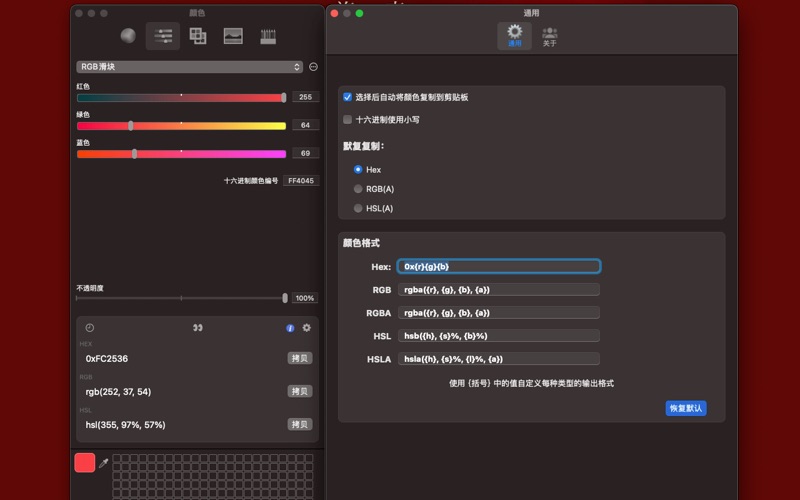Open the image palettes picker
Screen dimensions: 800x500
(233, 36)
